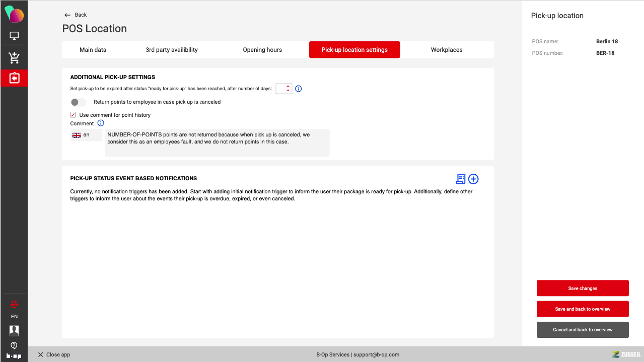The width and height of the screenshot is (644, 362).
Task: Uncheck Use comment for point history
Action: [x=73, y=115]
